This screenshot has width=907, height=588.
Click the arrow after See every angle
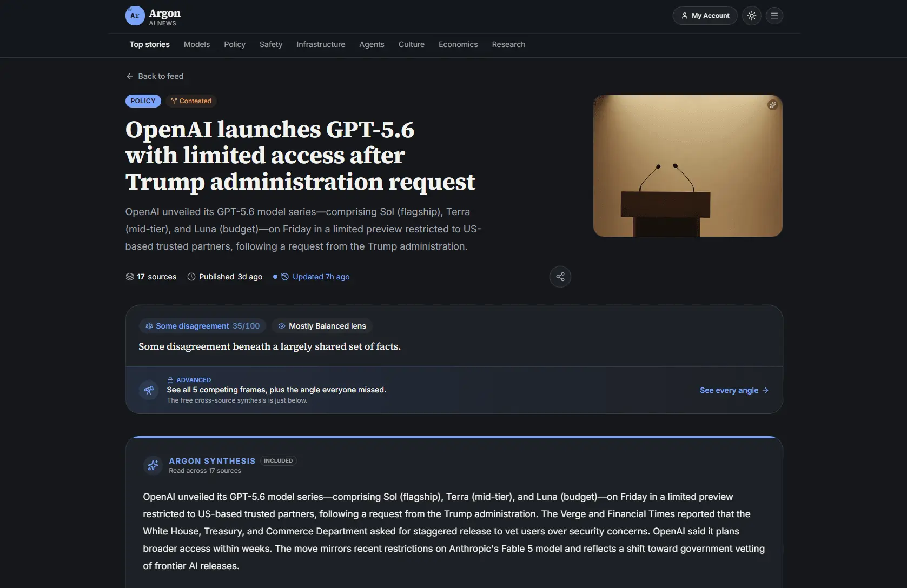click(765, 390)
